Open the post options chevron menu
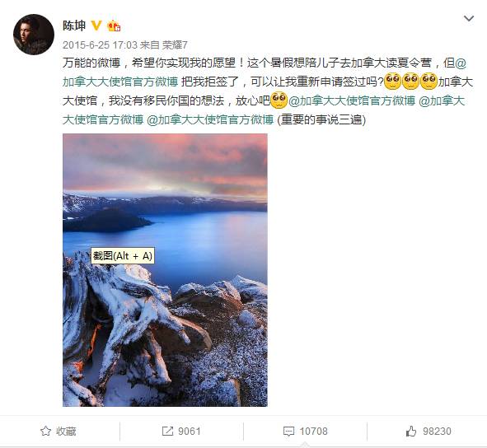Image resolution: width=487 pixels, height=448 pixels. point(468,19)
